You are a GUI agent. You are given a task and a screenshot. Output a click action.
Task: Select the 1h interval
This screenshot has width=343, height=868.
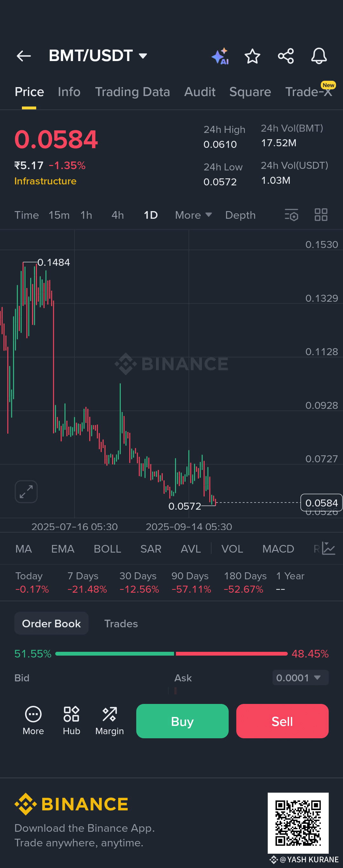click(86, 215)
